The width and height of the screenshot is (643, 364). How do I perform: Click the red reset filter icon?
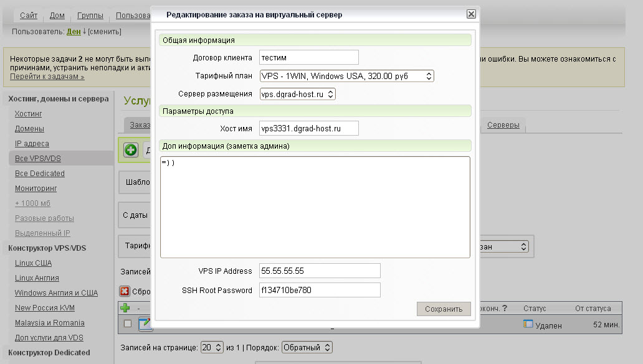point(125,291)
